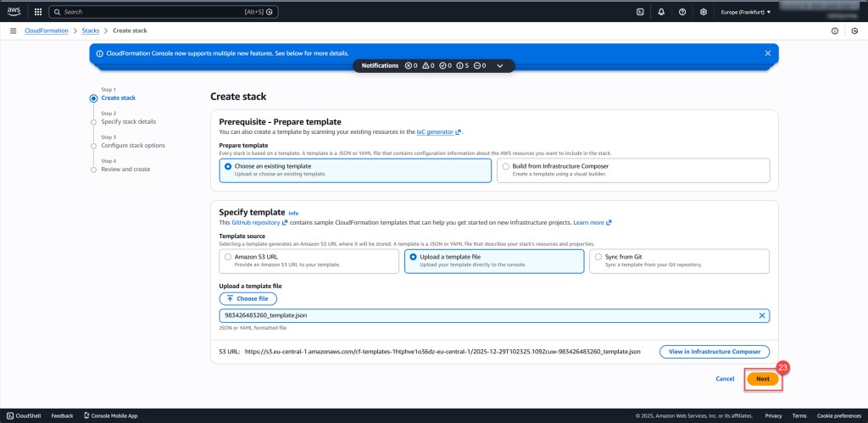Choose Build from Infrastructure Composer option
The height and width of the screenshot is (423, 868).
point(506,166)
